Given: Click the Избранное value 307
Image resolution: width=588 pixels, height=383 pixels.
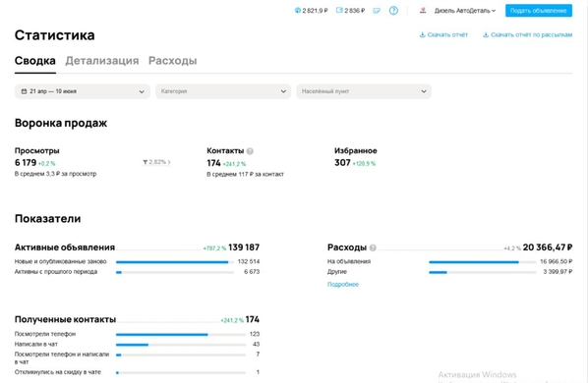Looking at the screenshot, I should pos(342,162).
